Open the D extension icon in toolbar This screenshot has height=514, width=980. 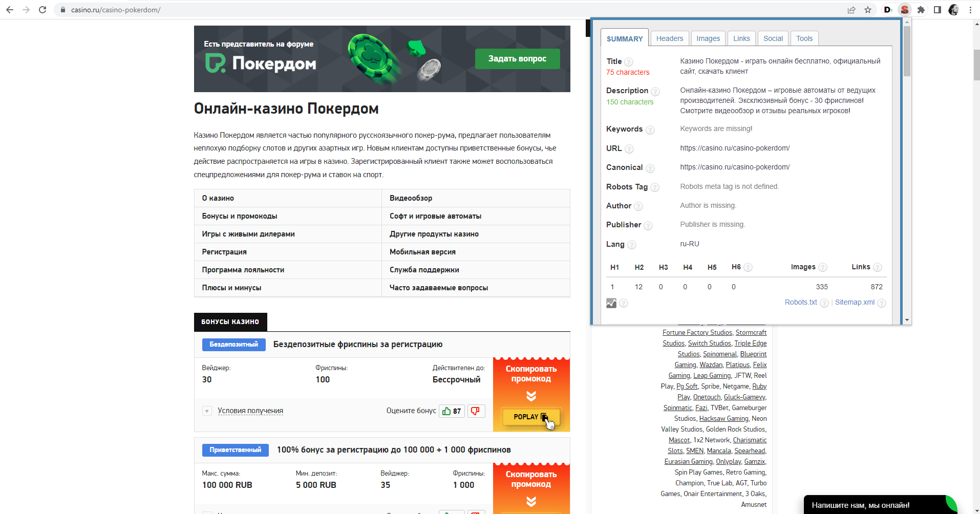point(888,10)
